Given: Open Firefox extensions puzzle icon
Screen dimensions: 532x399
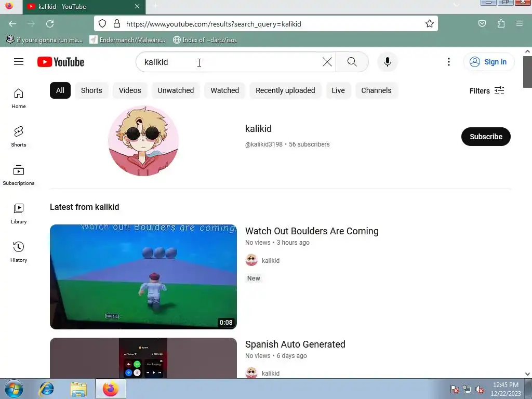Looking at the screenshot, I should tap(501, 24).
